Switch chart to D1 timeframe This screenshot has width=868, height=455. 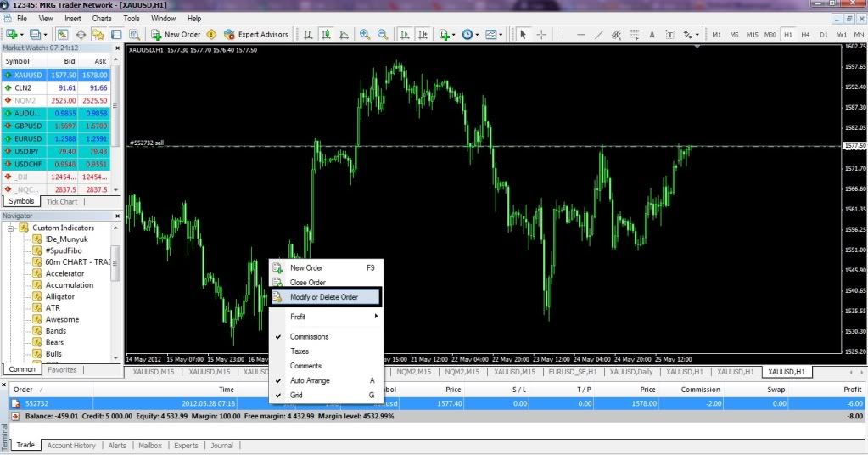(x=824, y=34)
